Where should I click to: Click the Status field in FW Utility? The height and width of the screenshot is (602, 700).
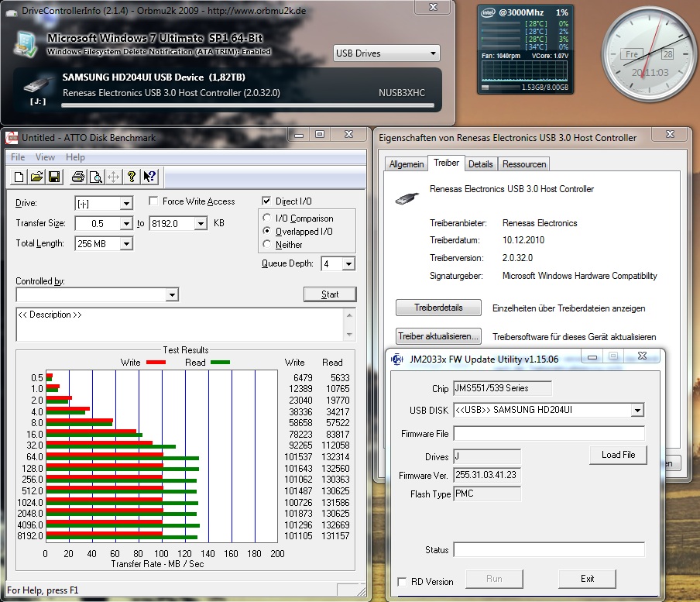click(x=549, y=550)
